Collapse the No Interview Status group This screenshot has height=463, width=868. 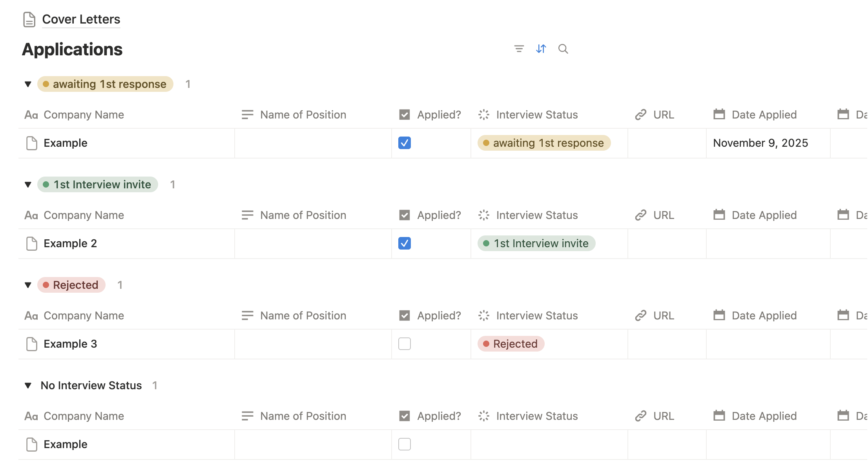(28, 385)
